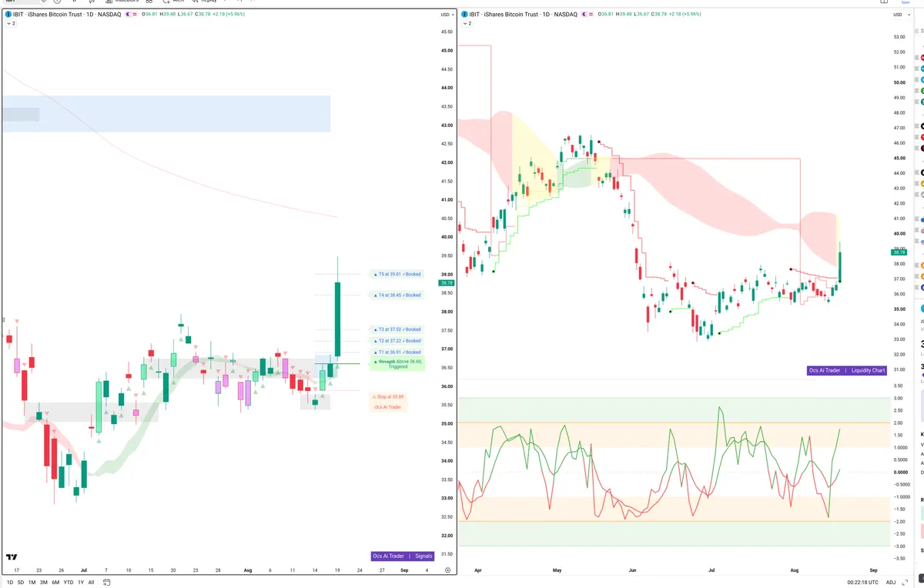Click the 'T2 at 37.22 Booked' label
This screenshot has width=924, height=588.
(x=397, y=340)
